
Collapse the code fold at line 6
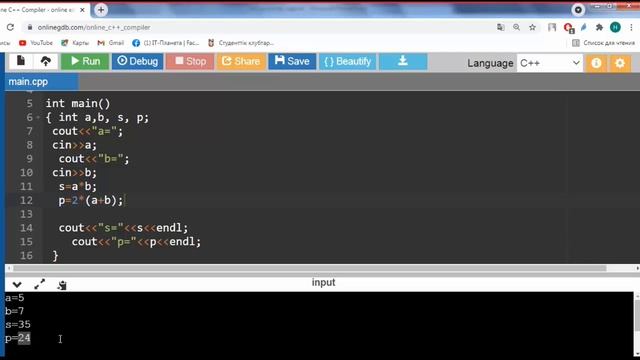point(38,118)
